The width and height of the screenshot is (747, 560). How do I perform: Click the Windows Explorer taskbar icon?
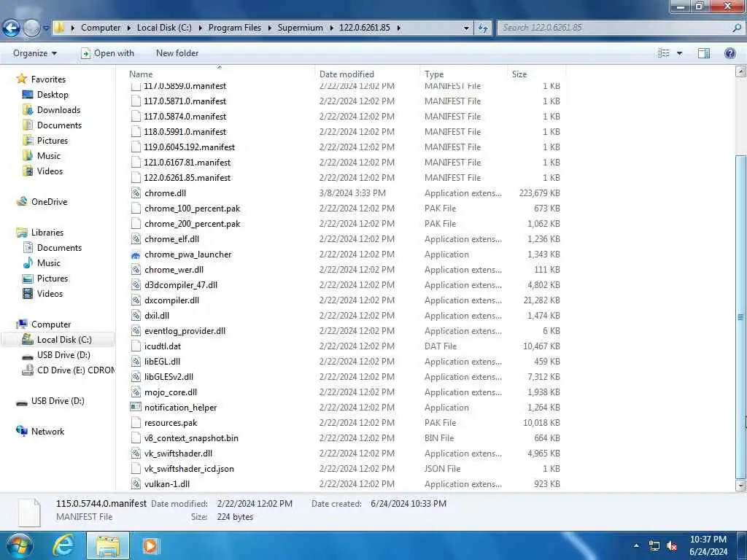[108, 545]
